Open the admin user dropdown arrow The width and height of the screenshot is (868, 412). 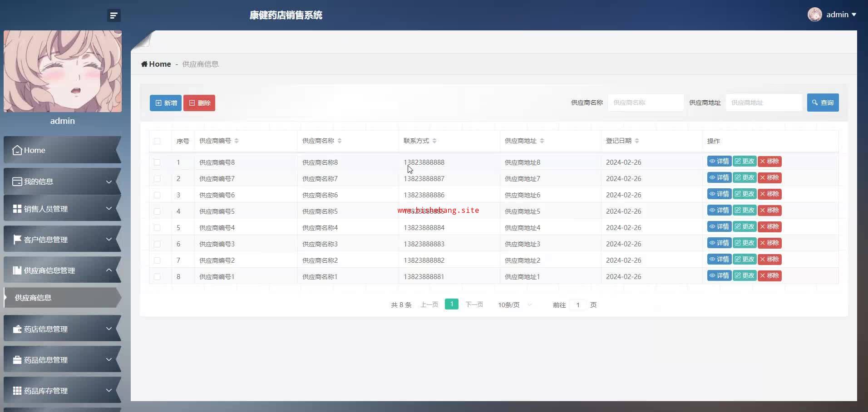pyautogui.click(x=854, y=15)
